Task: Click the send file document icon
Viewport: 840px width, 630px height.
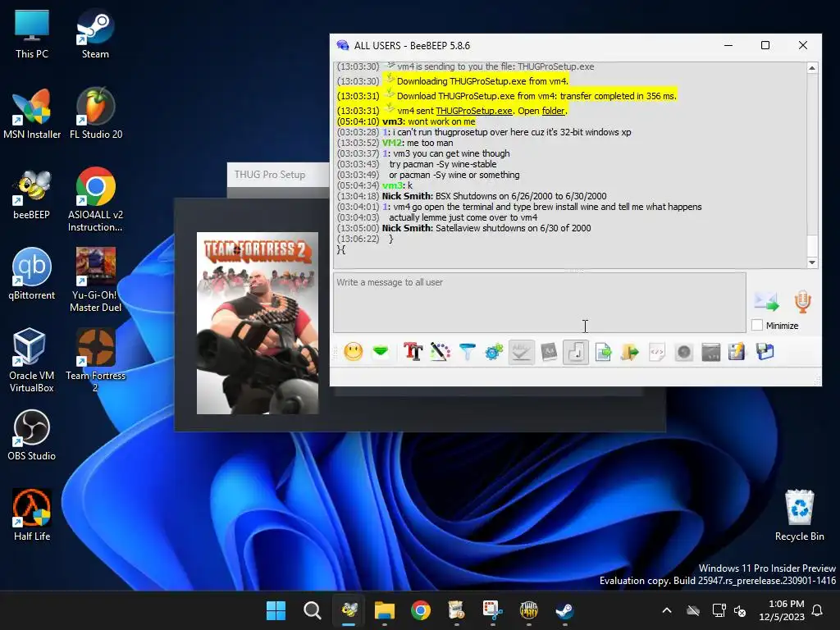Action: [x=603, y=352]
